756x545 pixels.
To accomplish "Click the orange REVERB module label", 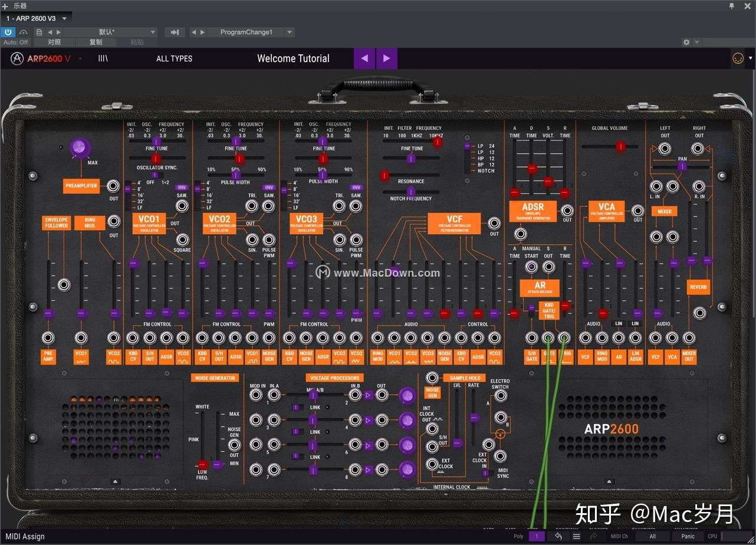I will [x=699, y=287].
